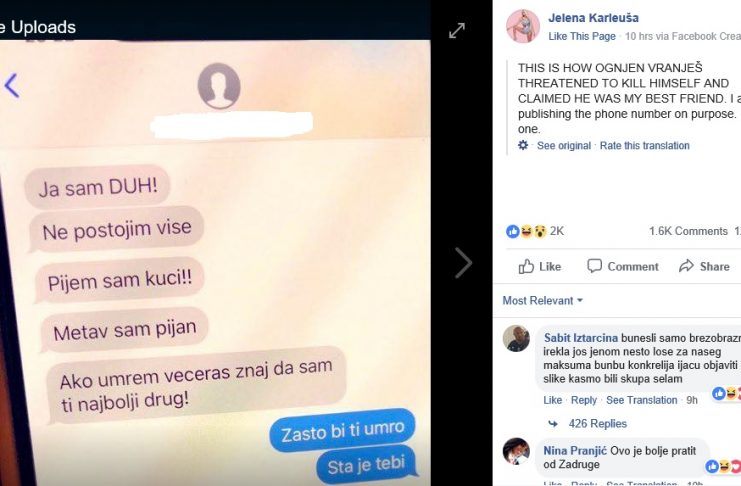View the 1.6K Comments count
741x486 pixels.
(688, 231)
